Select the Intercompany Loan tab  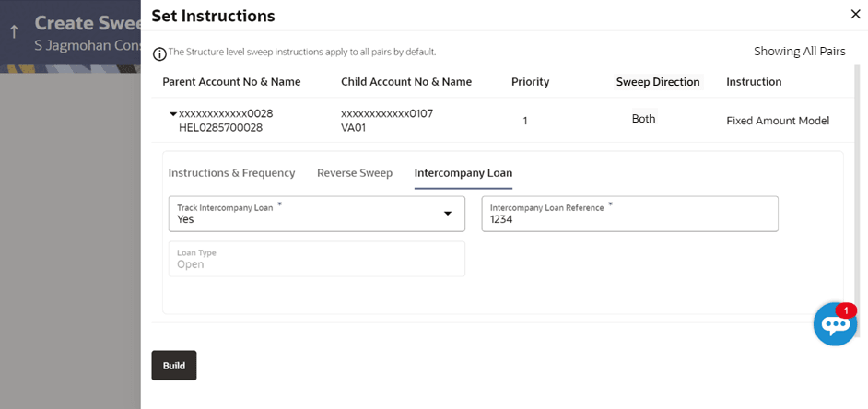(x=463, y=172)
